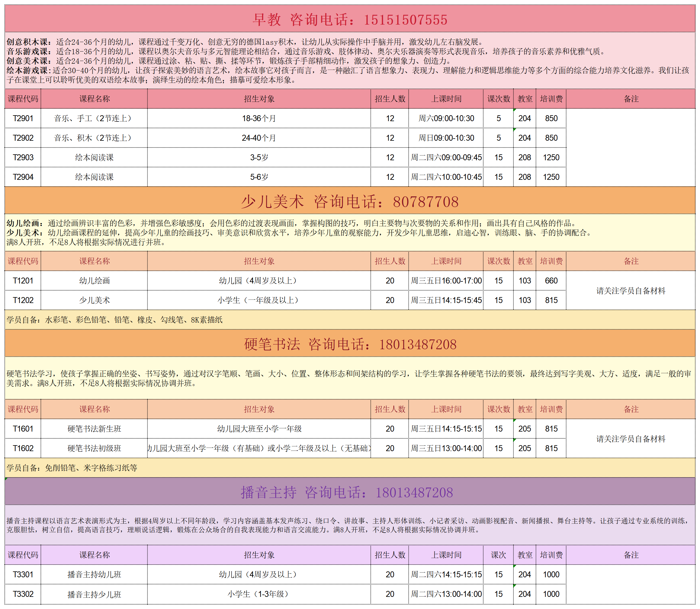Image resolution: width=700 pixels, height=609 pixels.
Task: Click the 课程代码 header in the 早教 table
Action: (23, 99)
